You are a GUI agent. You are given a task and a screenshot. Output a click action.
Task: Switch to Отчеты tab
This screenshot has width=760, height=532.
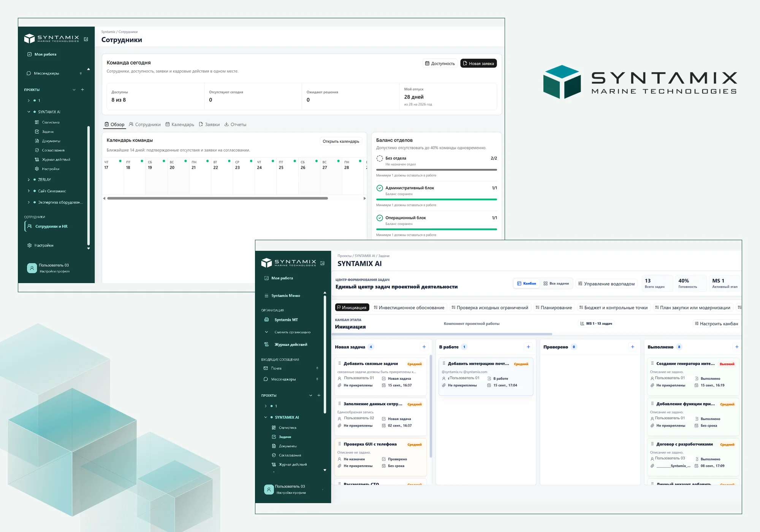pos(235,124)
